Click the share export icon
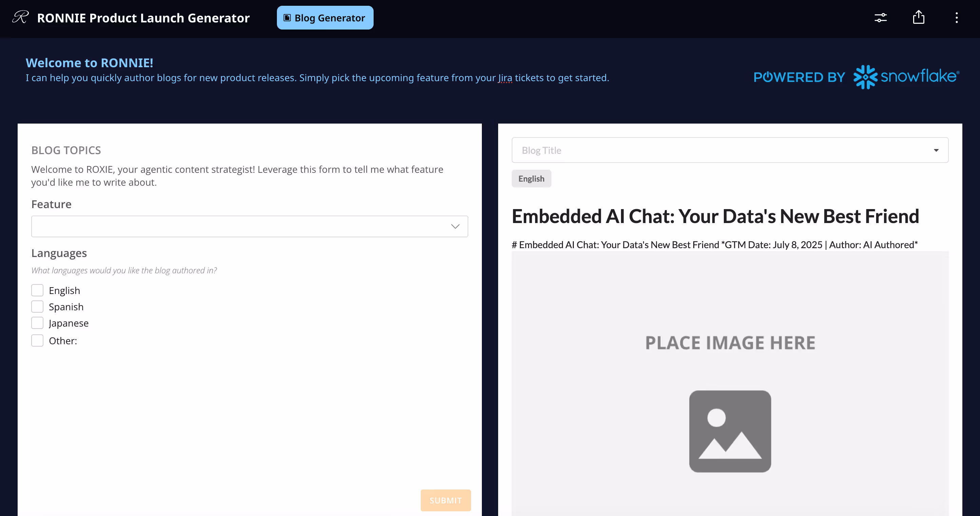 click(x=918, y=17)
